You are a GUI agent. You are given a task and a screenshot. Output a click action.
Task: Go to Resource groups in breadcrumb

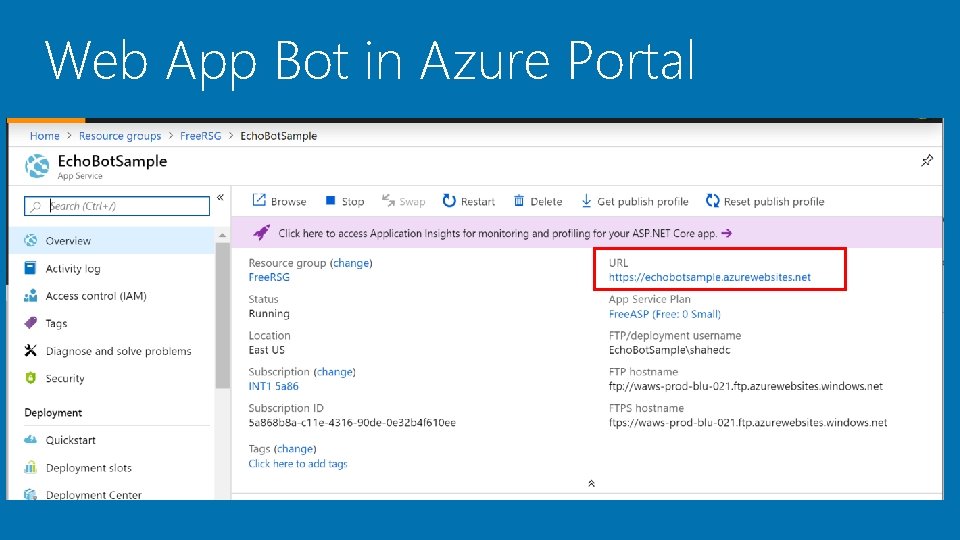[120, 135]
